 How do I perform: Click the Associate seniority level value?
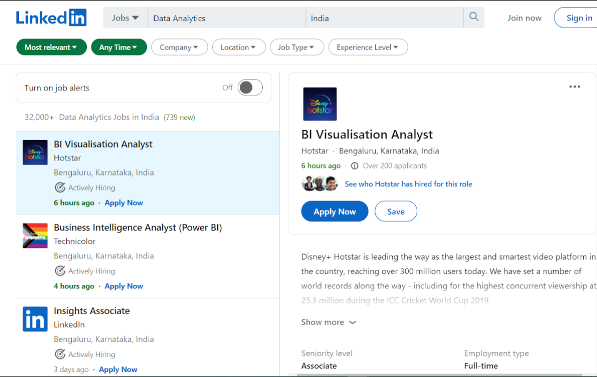[x=319, y=366]
